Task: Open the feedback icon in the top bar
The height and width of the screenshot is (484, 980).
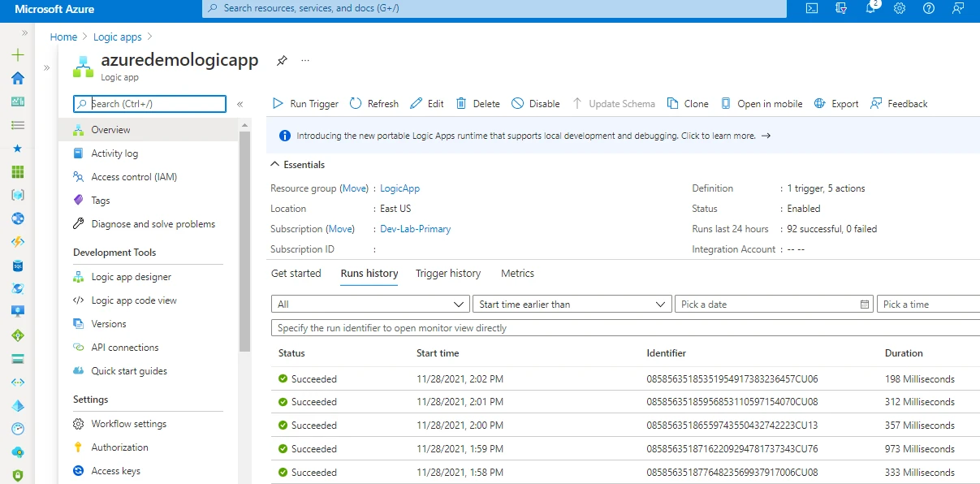Action: [x=957, y=9]
